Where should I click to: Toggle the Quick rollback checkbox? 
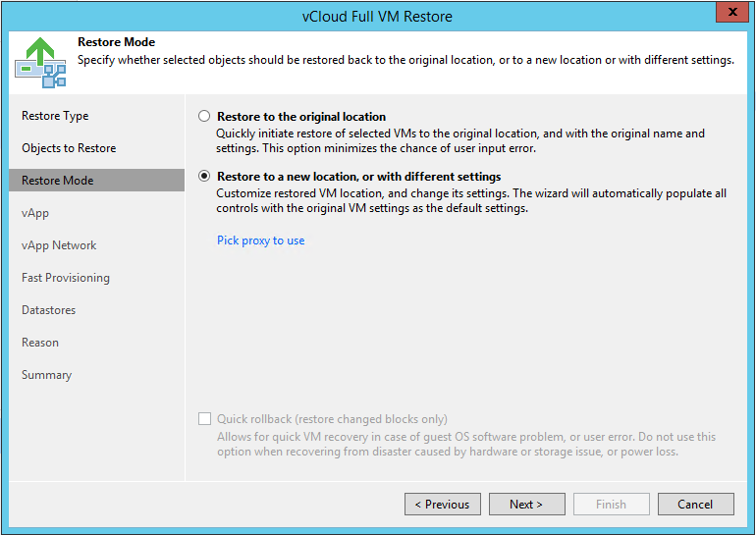(204, 418)
